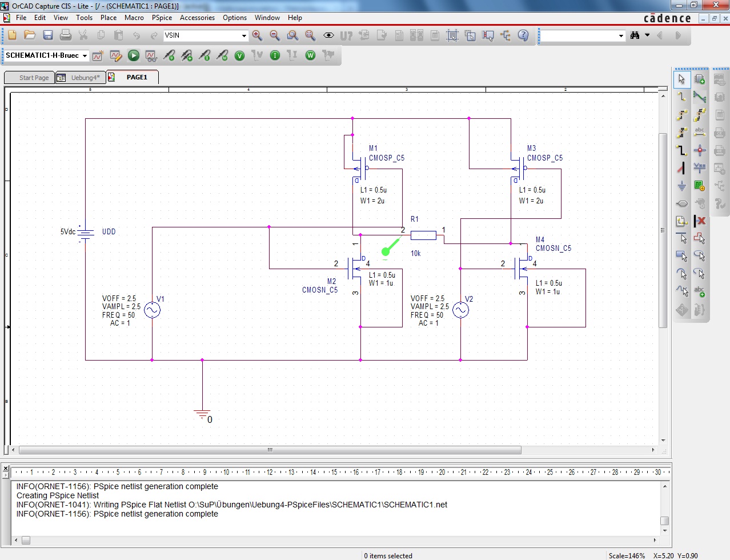Image resolution: width=730 pixels, height=560 pixels.
Task: Create a new document with New icon
Action: coord(12,35)
